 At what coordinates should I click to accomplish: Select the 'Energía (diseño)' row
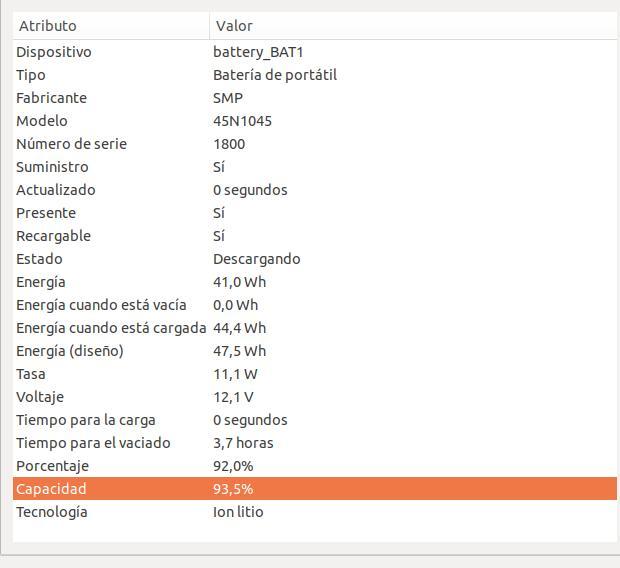70,351
